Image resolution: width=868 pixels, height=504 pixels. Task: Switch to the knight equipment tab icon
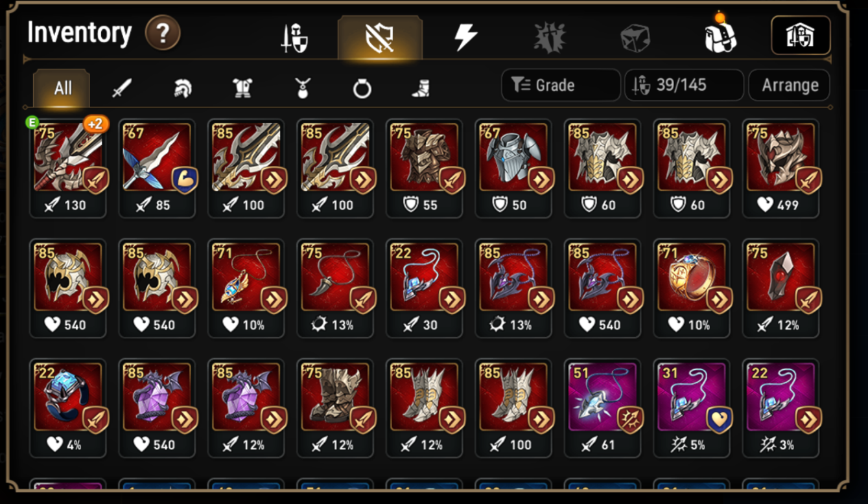294,38
